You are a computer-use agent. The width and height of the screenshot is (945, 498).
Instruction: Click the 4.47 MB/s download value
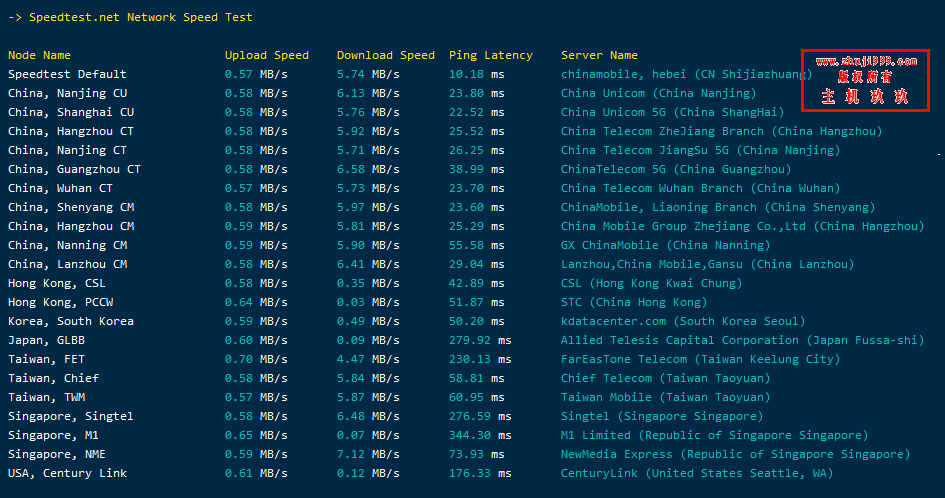(x=368, y=359)
